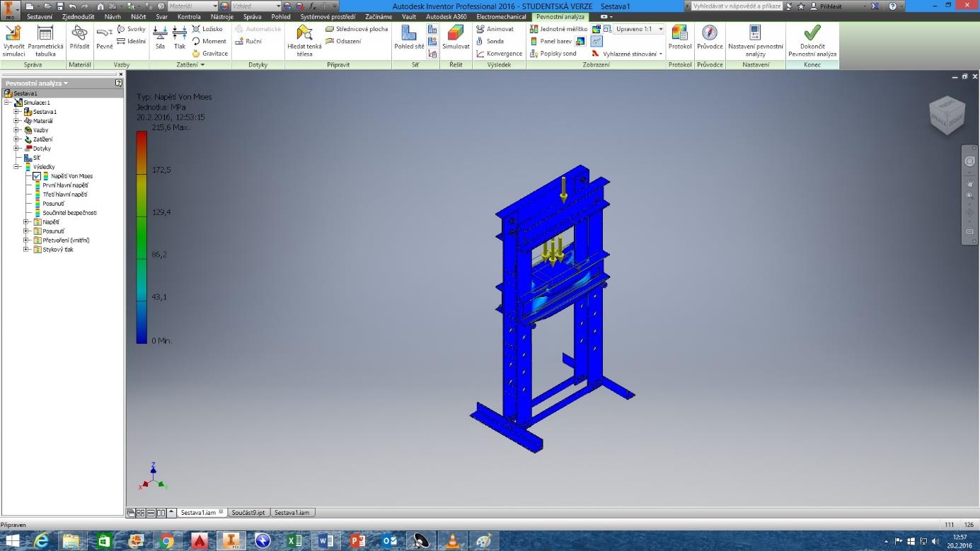Expand the Dotyky tree node
980x551 pixels.
tap(18, 149)
